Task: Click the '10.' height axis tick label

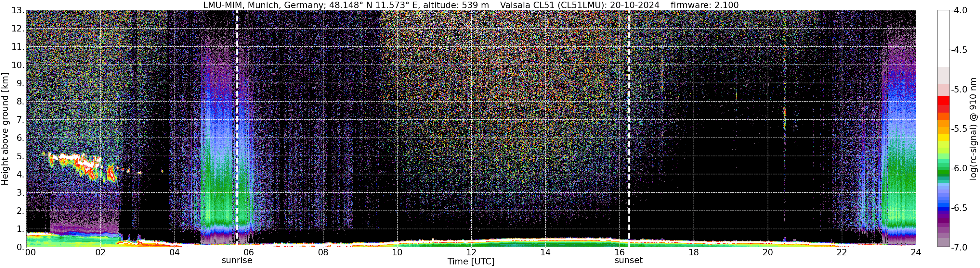Action: click(18, 65)
